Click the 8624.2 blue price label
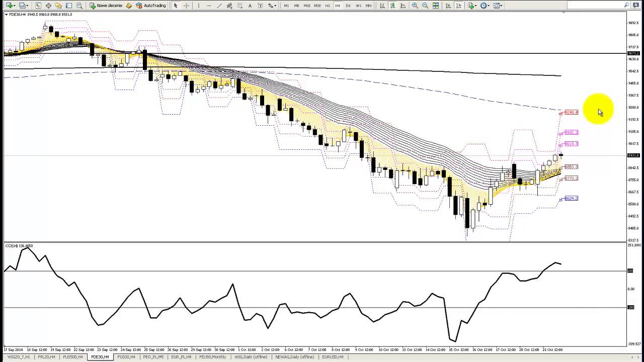The height and width of the screenshot is (362, 644). coord(571,198)
